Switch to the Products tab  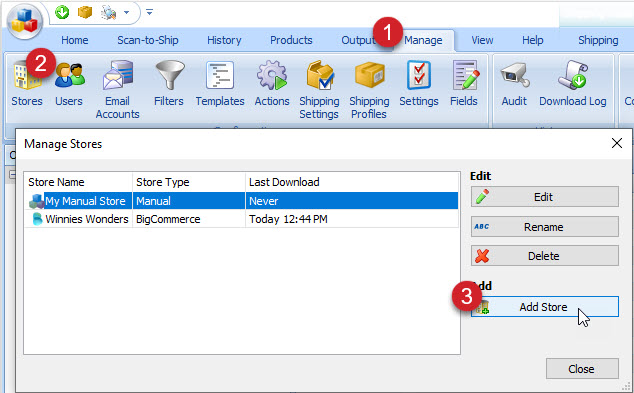pyautogui.click(x=291, y=40)
